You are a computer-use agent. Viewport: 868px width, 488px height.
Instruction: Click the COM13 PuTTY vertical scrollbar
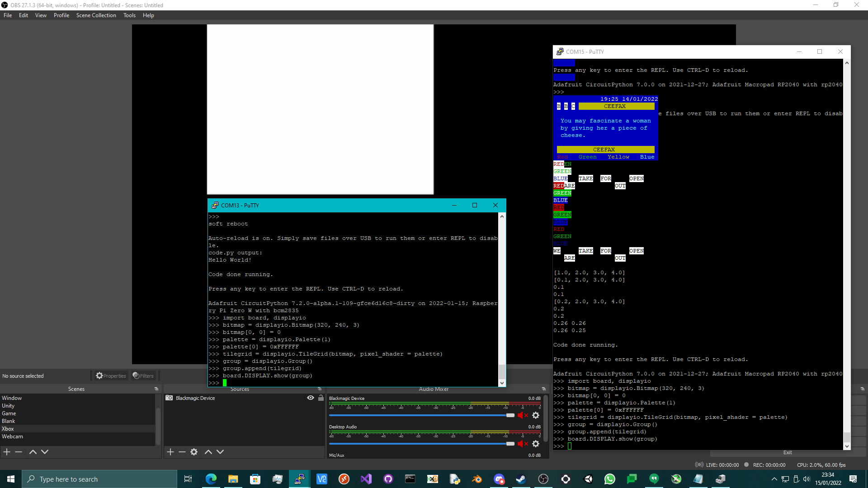502,300
